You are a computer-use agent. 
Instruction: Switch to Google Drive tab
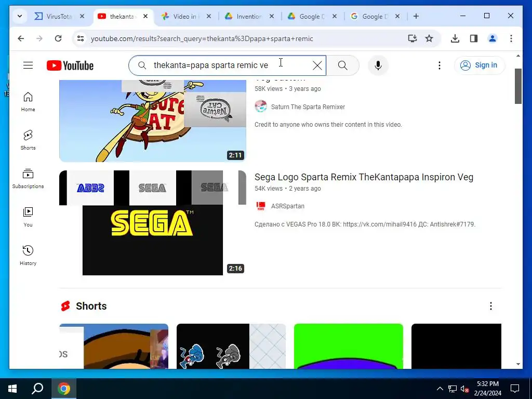coord(307,16)
